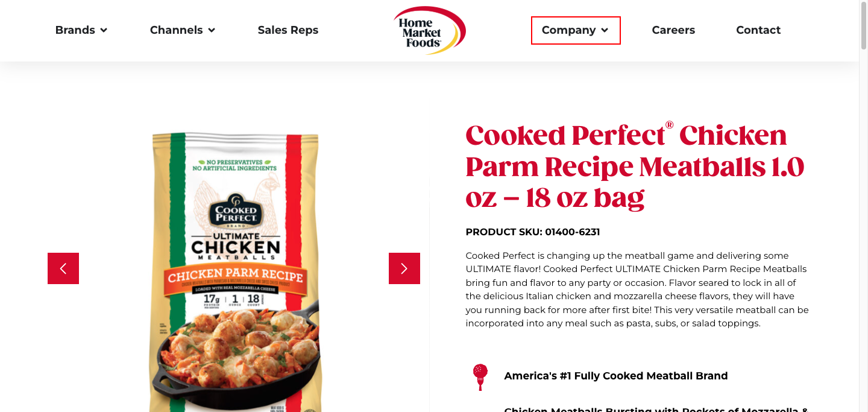Viewport: 868px width, 412px height.
Task: Click the product description paragraph
Action: pyautogui.click(x=637, y=290)
